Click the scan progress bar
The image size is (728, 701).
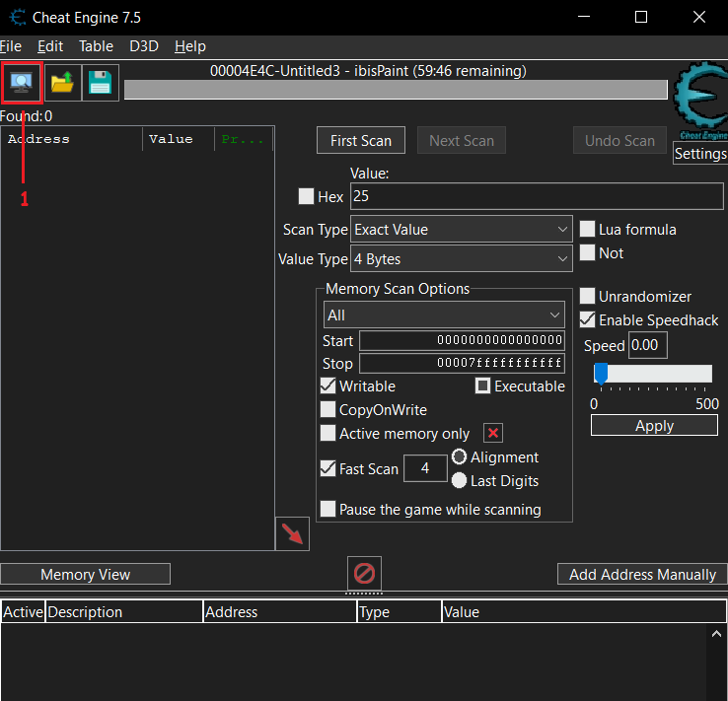coord(396,90)
